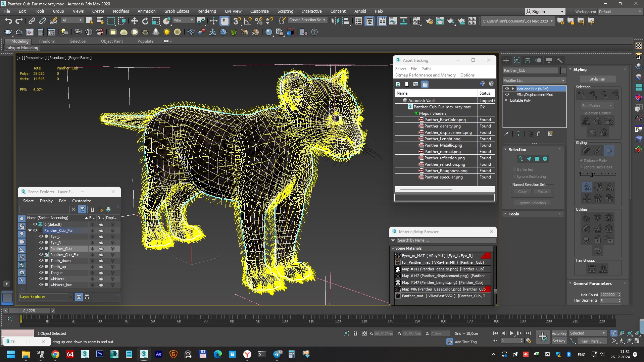Toggle Distance Fade checkbox
Viewport: 644px width, 362px height.
(x=582, y=161)
